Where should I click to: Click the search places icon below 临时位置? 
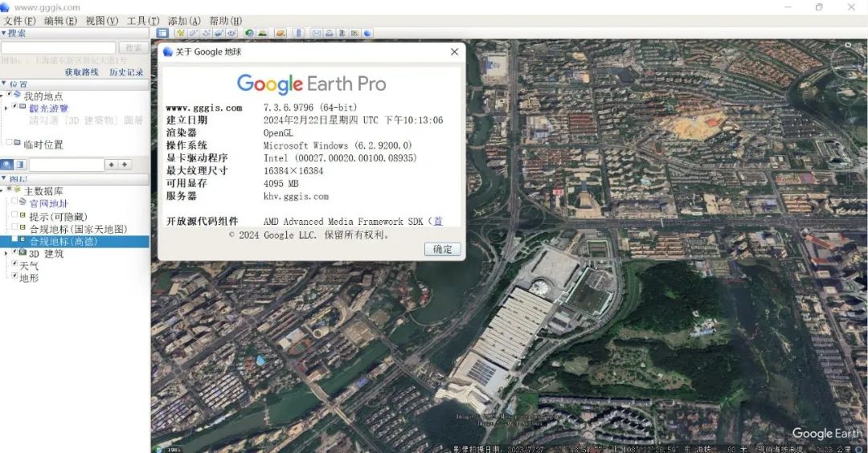point(6,165)
